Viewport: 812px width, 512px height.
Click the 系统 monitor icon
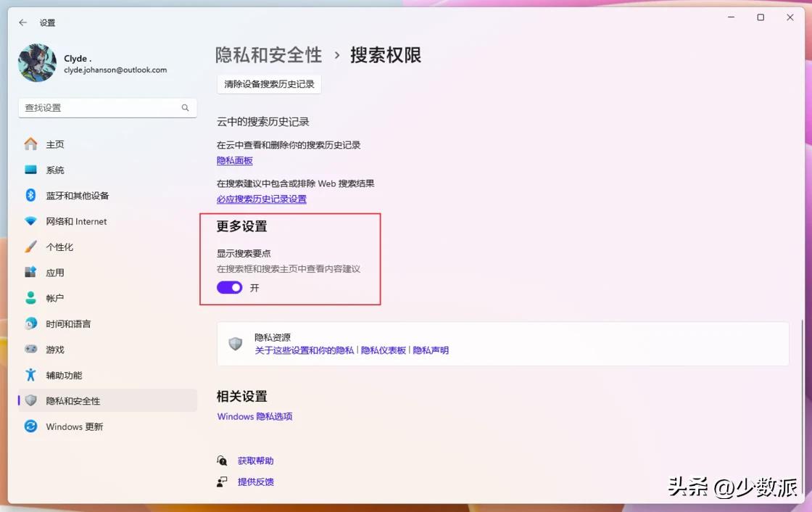(x=30, y=170)
